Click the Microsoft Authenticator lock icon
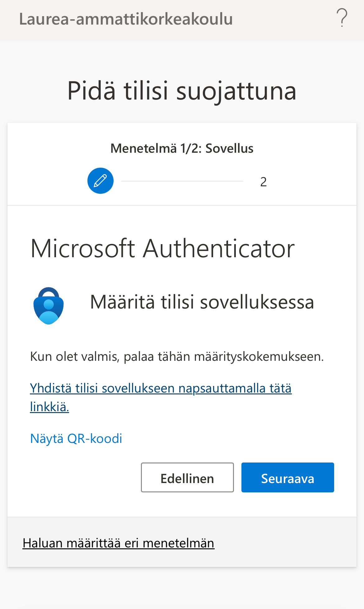Screen dimensions: 364x609 pos(49,306)
